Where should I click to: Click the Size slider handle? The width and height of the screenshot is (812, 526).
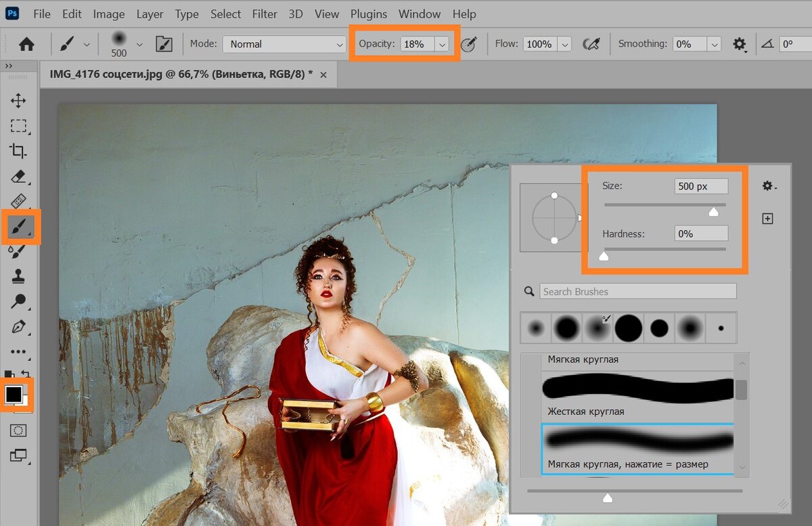point(713,212)
